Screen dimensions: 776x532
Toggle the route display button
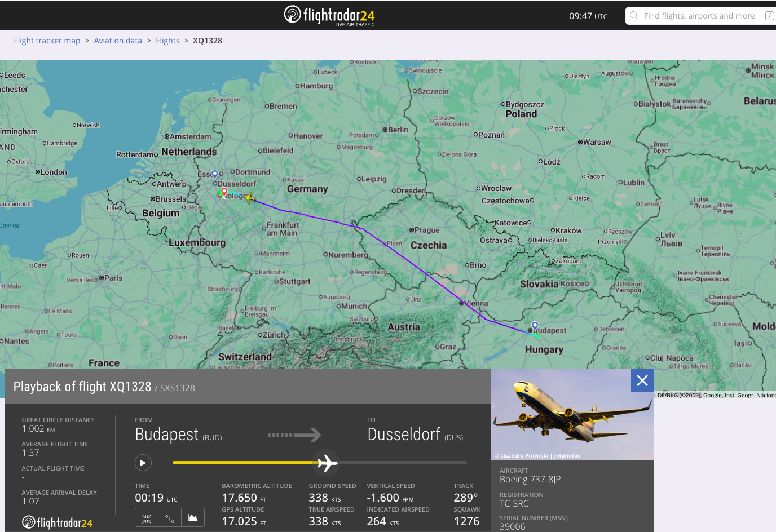[x=170, y=518]
